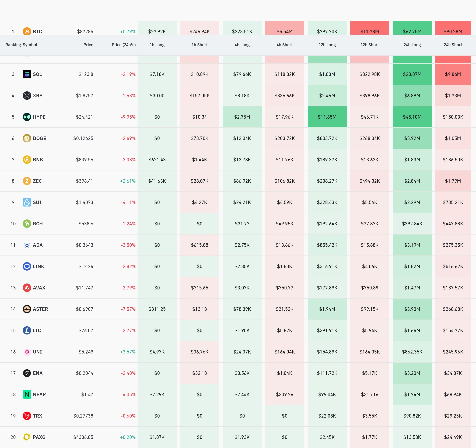Click the NEAR protocol green icon
The height and width of the screenshot is (448, 476).
point(27,394)
